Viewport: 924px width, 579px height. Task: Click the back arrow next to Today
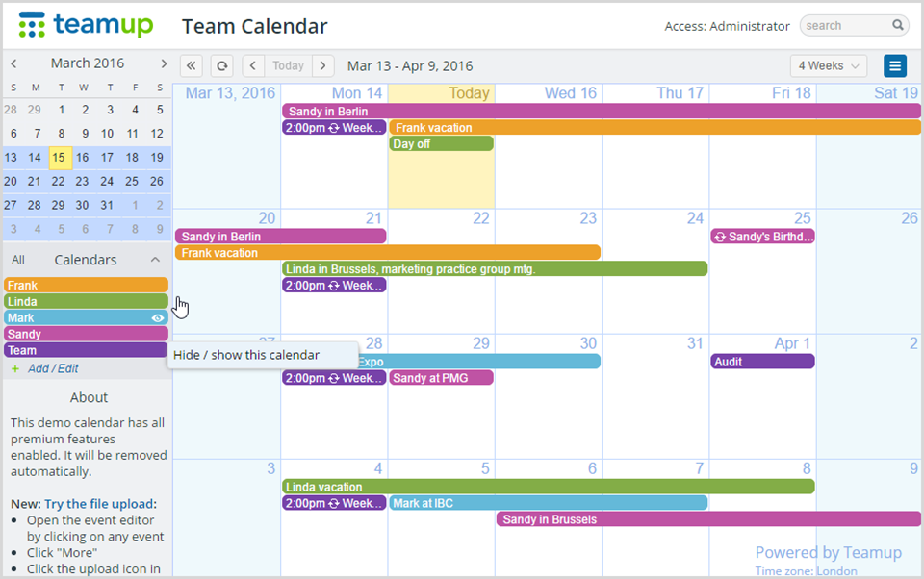253,65
